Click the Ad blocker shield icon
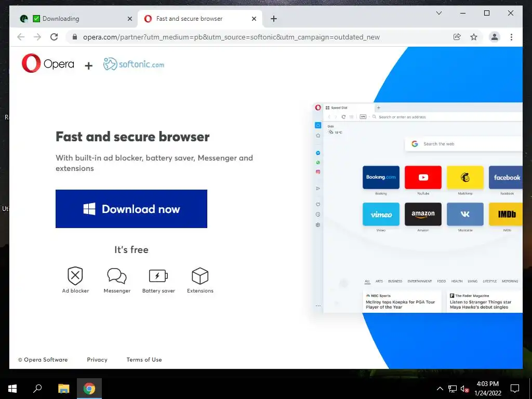 coord(75,276)
